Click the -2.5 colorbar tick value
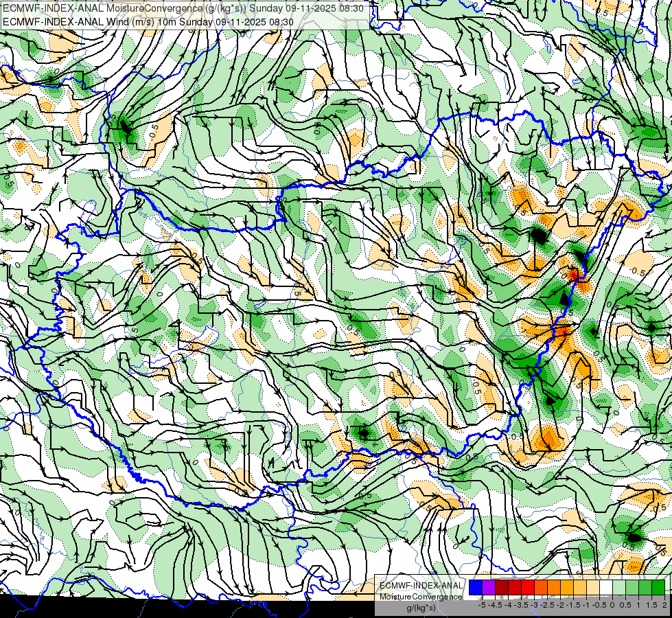The image size is (672, 618). coord(547,605)
